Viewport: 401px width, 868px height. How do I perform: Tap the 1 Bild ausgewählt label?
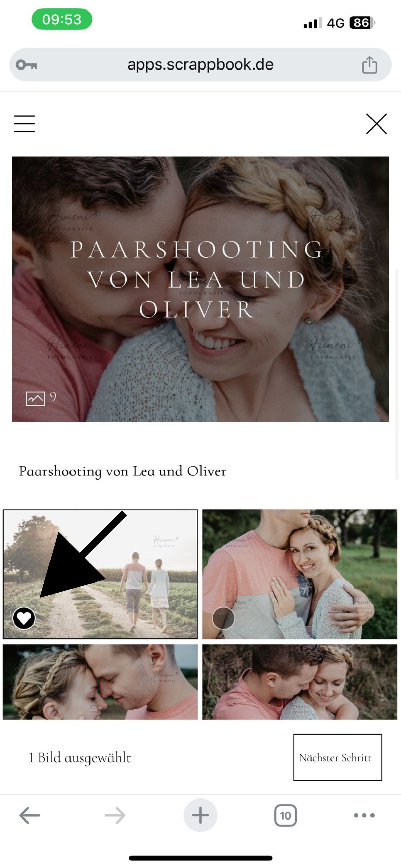pos(80,758)
